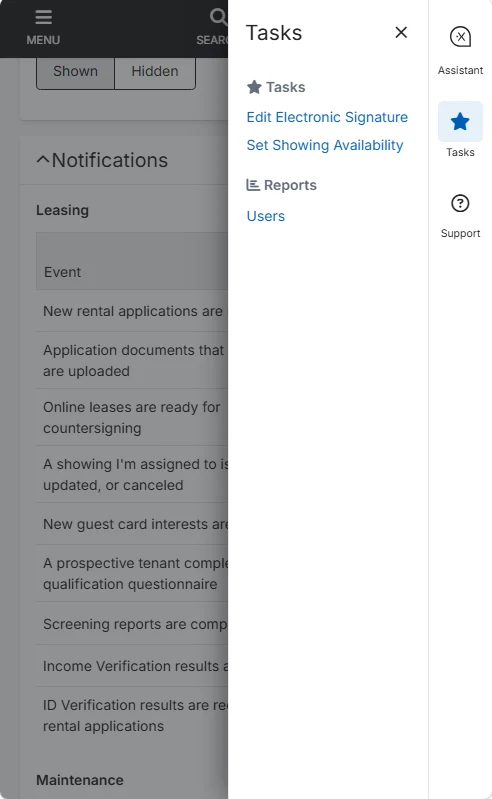This screenshot has height=799, width=492.
Task: Close the Tasks panel
Action: [401, 32]
